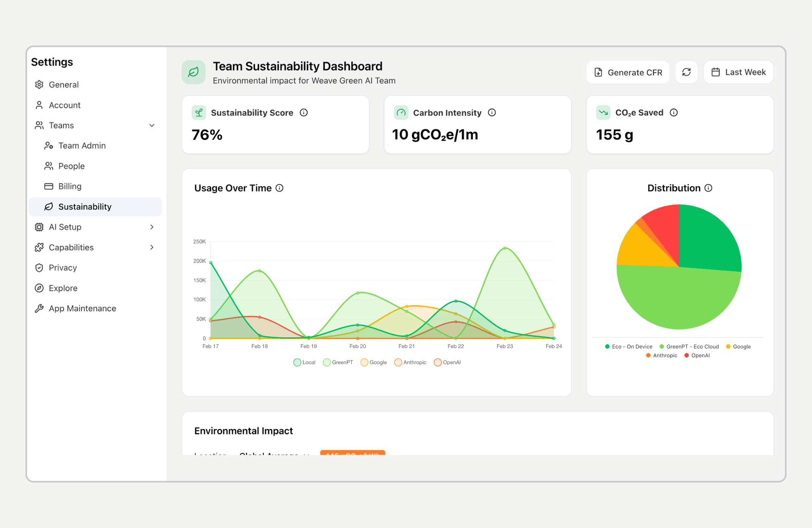Viewport: 812px width, 528px height.
Task: Collapse the Teams section chevron
Action: coord(152,125)
